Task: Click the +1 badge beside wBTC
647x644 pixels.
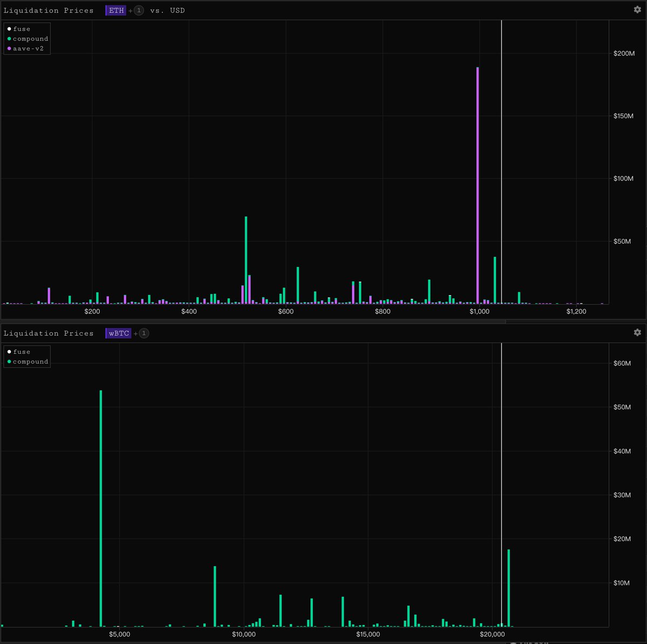Action: tap(143, 333)
